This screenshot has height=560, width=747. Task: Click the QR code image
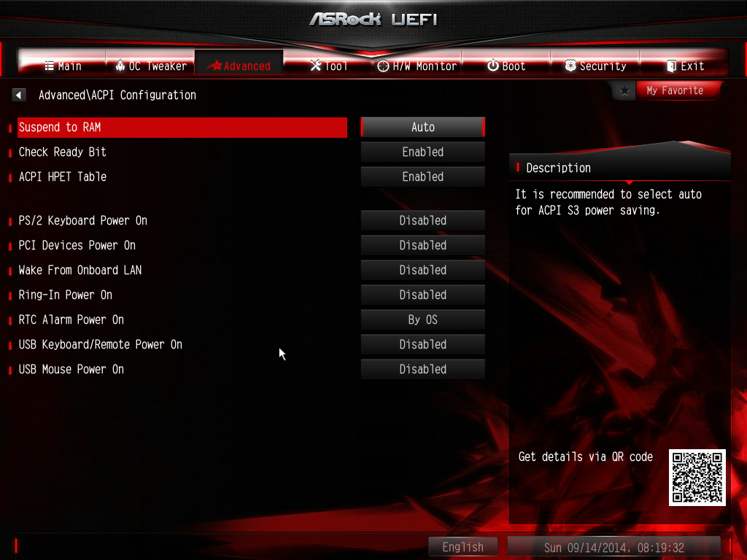(x=697, y=478)
